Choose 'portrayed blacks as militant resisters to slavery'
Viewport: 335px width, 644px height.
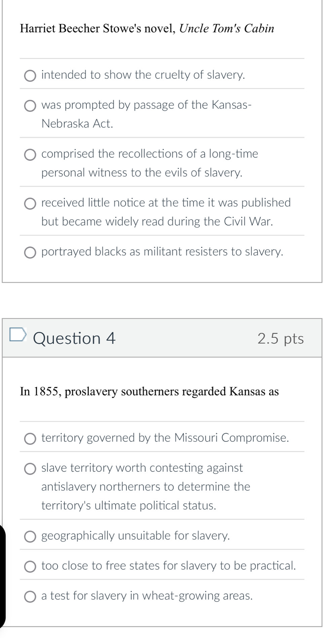pos(30,253)
